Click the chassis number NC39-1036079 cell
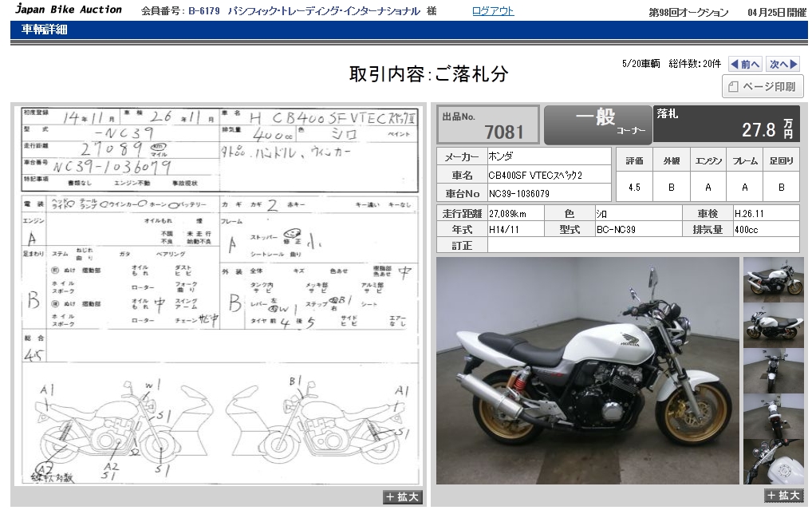This screenshot has width=812, height=514. click(x=548, y=193)
